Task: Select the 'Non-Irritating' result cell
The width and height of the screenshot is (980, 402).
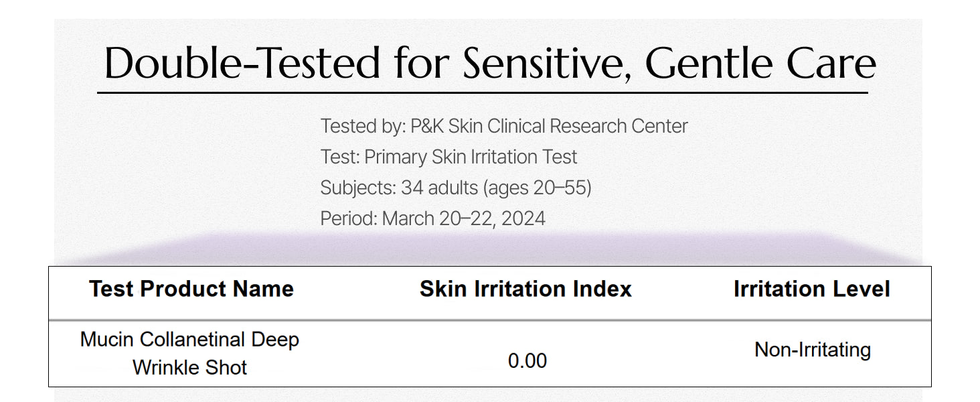Action: [x=813, y=350]
